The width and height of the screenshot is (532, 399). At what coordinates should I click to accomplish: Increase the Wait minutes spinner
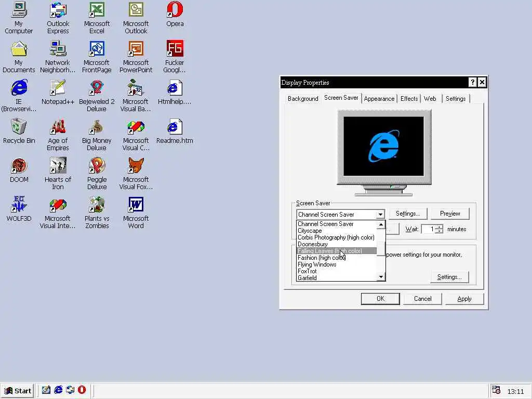pyautogui.click(x=439, y=227)
